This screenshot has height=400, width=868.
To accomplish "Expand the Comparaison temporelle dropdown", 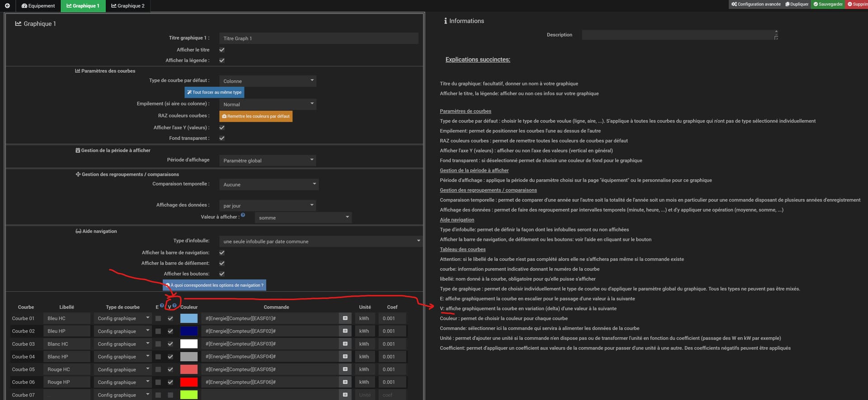I will (x=269, y=184).
